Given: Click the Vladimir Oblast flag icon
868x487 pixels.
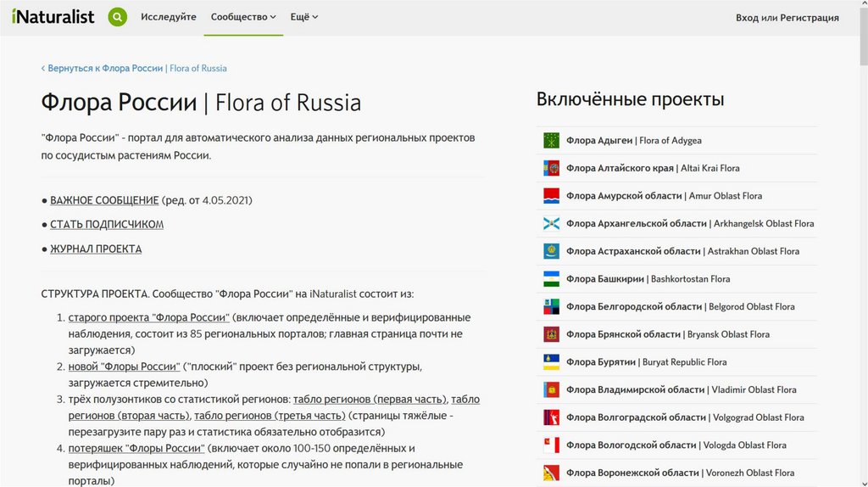Looking at the screenshot, I should coord(551,390).
